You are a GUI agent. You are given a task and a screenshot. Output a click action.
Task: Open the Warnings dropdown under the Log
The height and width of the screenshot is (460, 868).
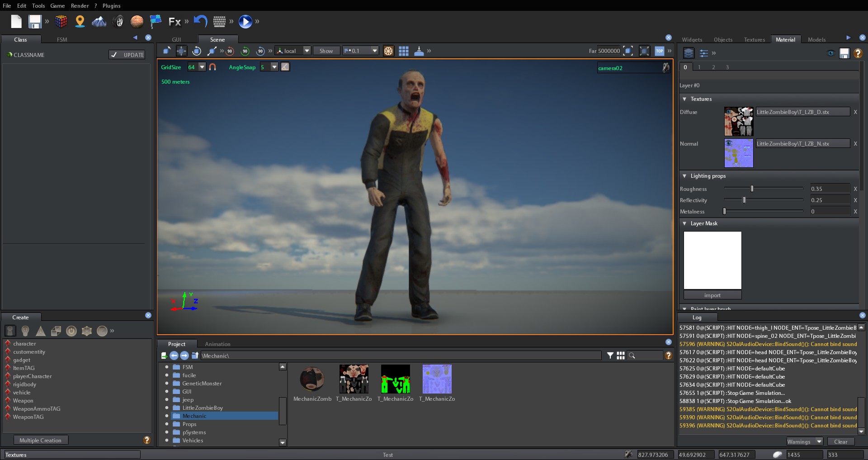804,441
